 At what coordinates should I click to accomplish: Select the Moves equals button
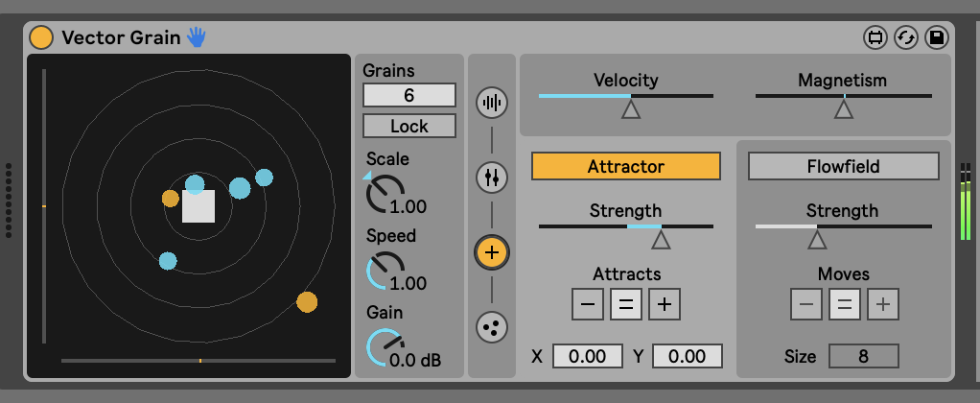tap(845, 305)
